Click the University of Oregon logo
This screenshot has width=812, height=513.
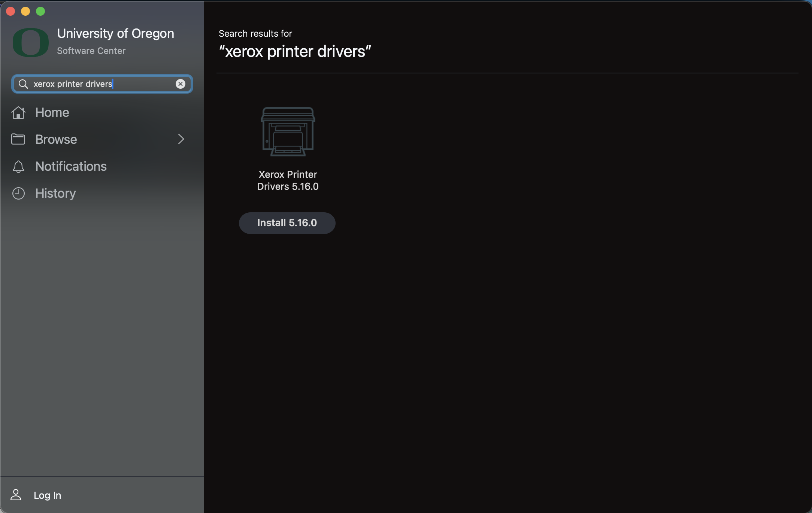click(x=30, y=42)
